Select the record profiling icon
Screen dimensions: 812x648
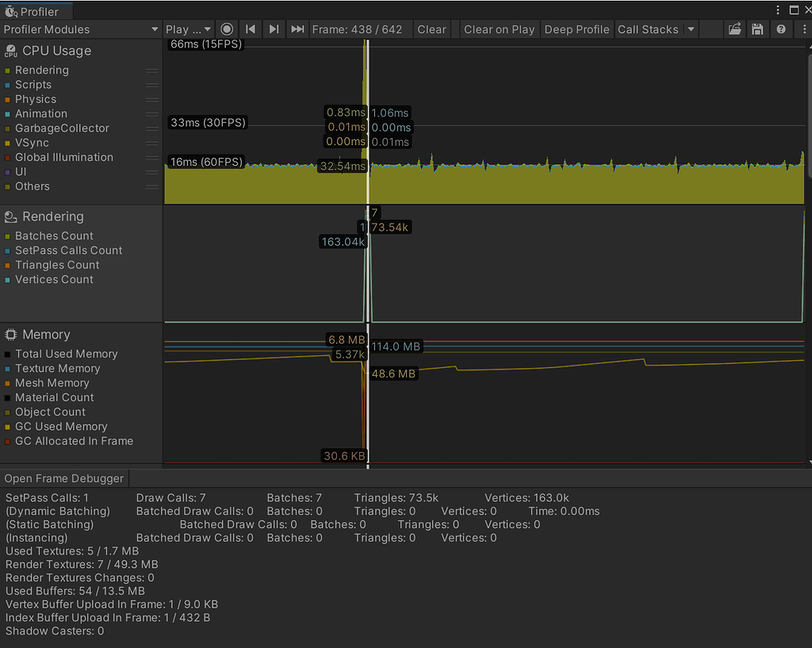point(227,29)
